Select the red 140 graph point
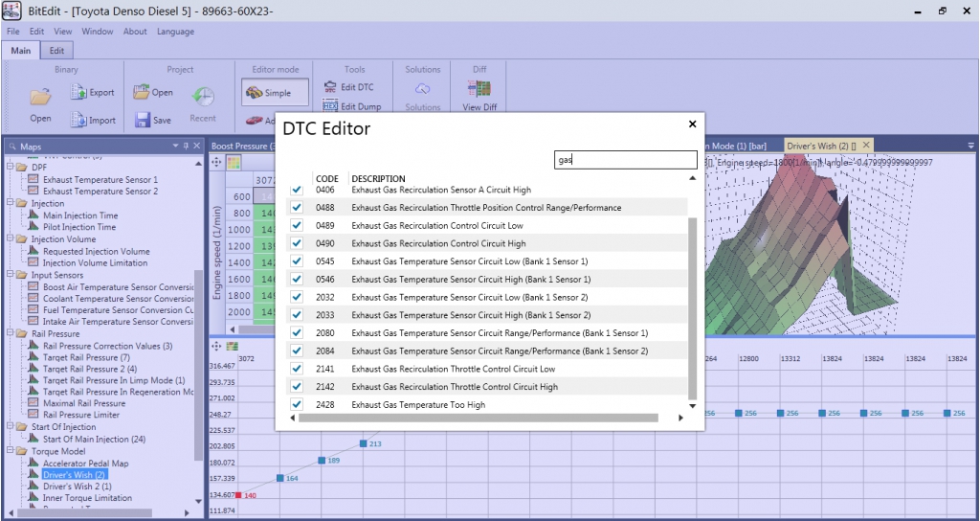The height and width of the screenshot is (521, 980). [x=238, y=495]
